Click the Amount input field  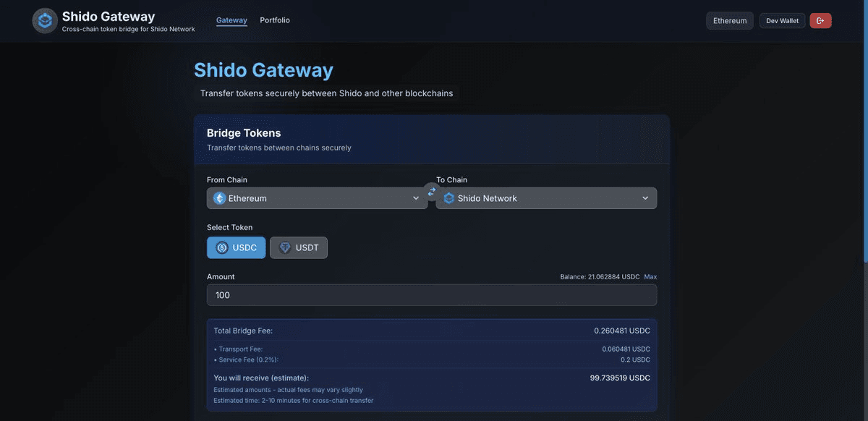(432, 295)
